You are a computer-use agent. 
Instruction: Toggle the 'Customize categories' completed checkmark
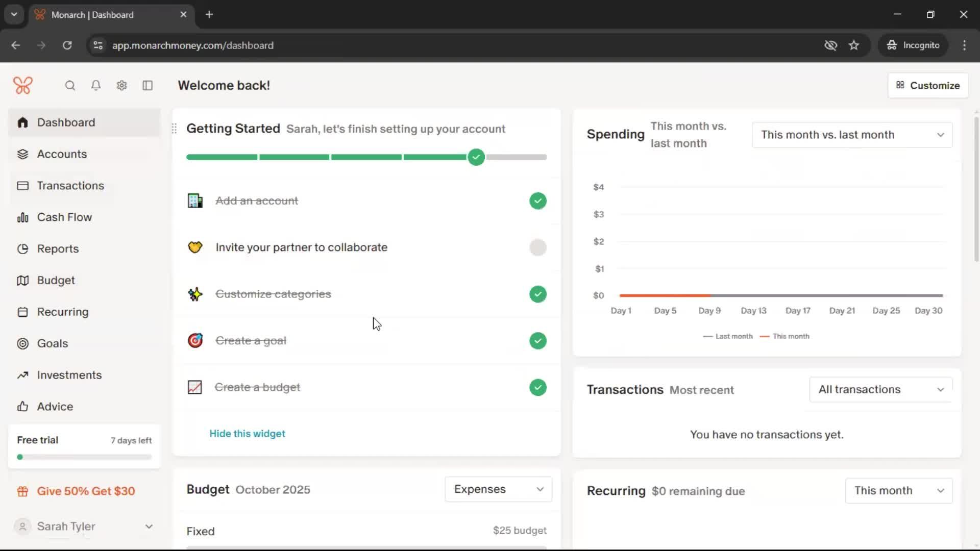537,294
